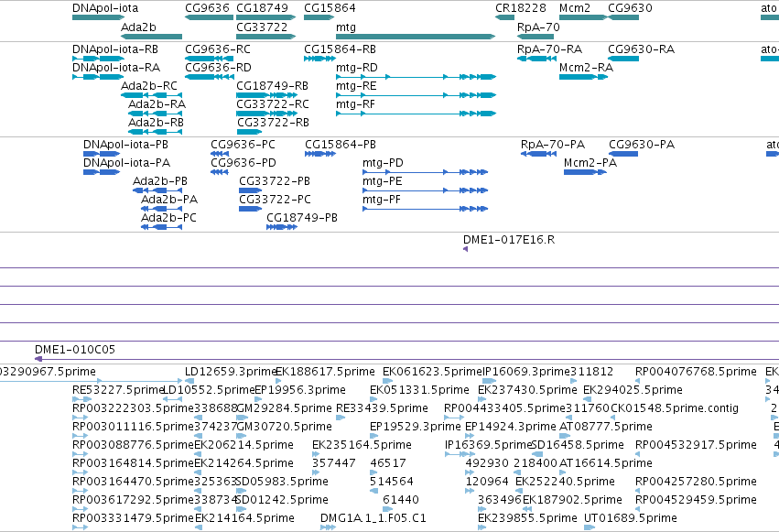Select EST EK252240.5prime
Screen dimensions: 779x532
[x=519, y=491]
